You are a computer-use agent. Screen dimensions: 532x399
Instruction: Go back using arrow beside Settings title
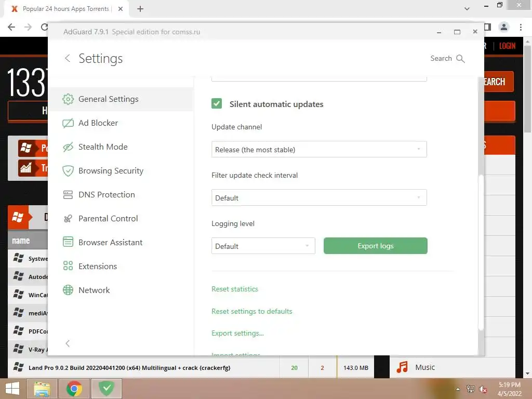68,58
